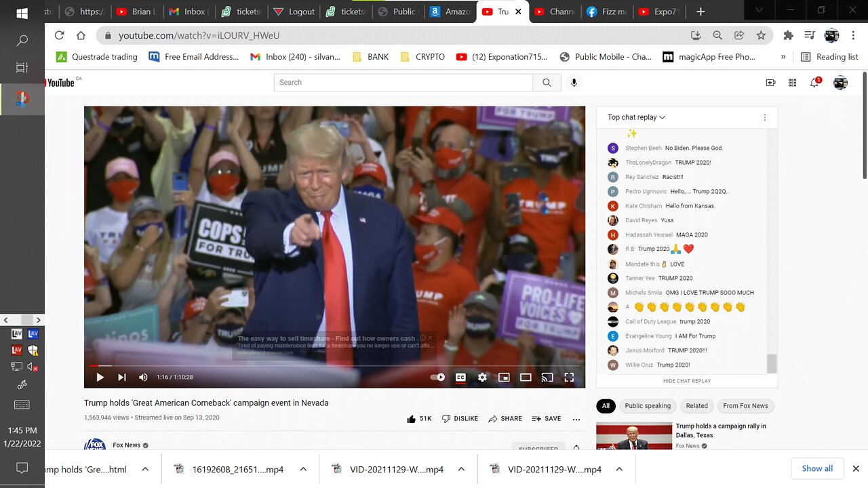Mute the video volume icon

tap(143, 378)
